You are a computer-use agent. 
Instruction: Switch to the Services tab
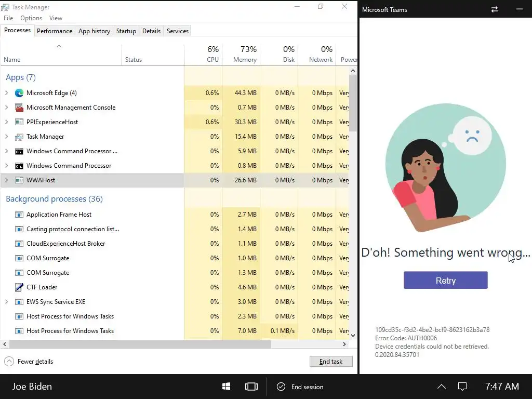point(178,31)
